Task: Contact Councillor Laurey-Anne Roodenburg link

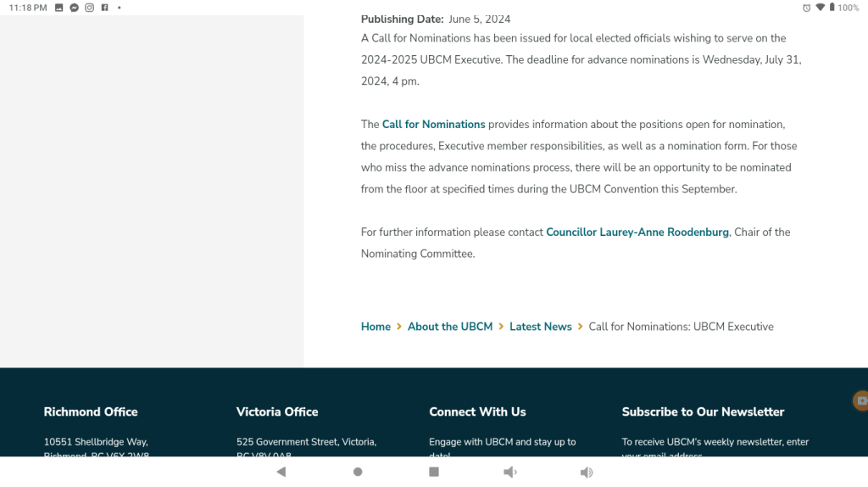Action: [x=637, y=232]
